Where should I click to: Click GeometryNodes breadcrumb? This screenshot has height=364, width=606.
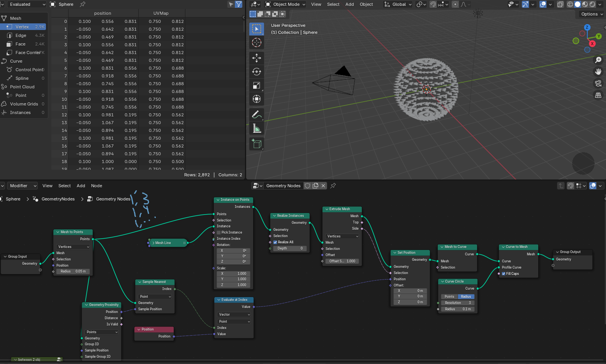(58, 199)
